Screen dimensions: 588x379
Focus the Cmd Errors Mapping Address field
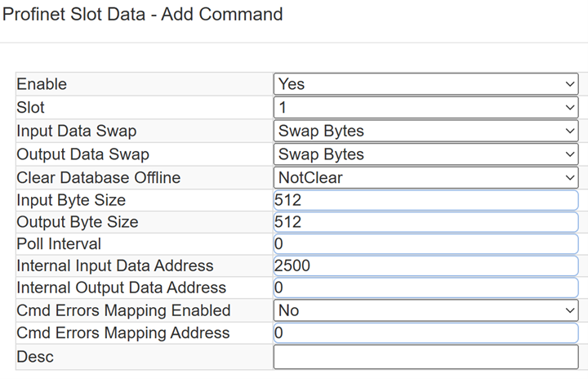pos(426,332)
